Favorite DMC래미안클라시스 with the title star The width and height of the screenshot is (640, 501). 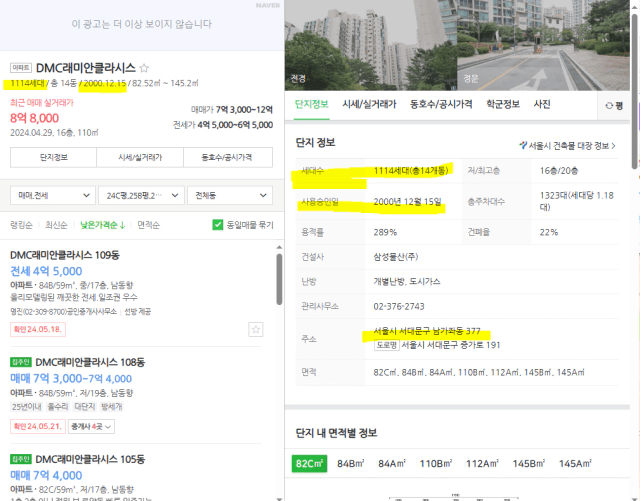[144, 68]
